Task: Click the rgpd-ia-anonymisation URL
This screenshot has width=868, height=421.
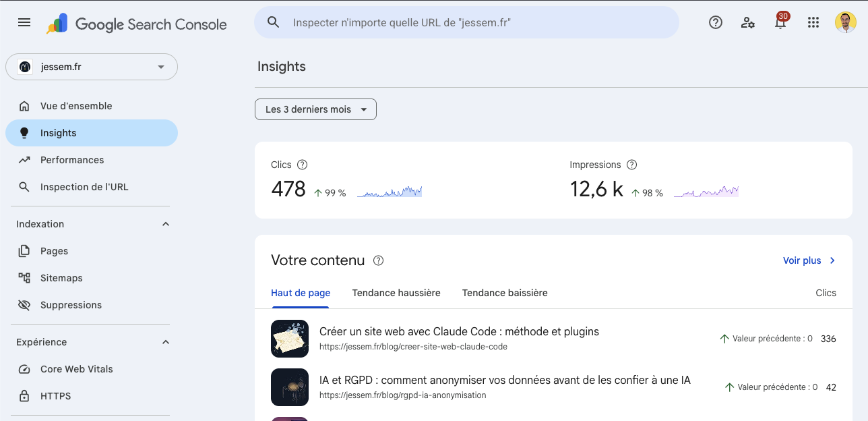Action: (402, 395)
